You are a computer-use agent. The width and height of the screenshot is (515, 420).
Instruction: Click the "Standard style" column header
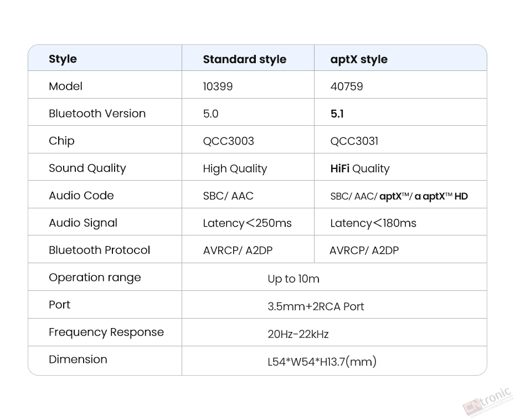click(244, 59)
